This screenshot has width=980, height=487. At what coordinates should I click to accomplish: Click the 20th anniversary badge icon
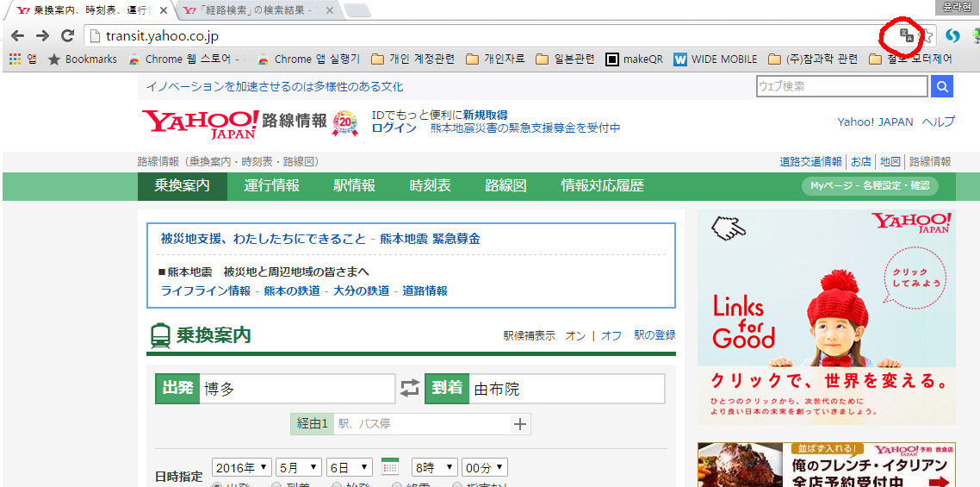click(x=345, y=123)
